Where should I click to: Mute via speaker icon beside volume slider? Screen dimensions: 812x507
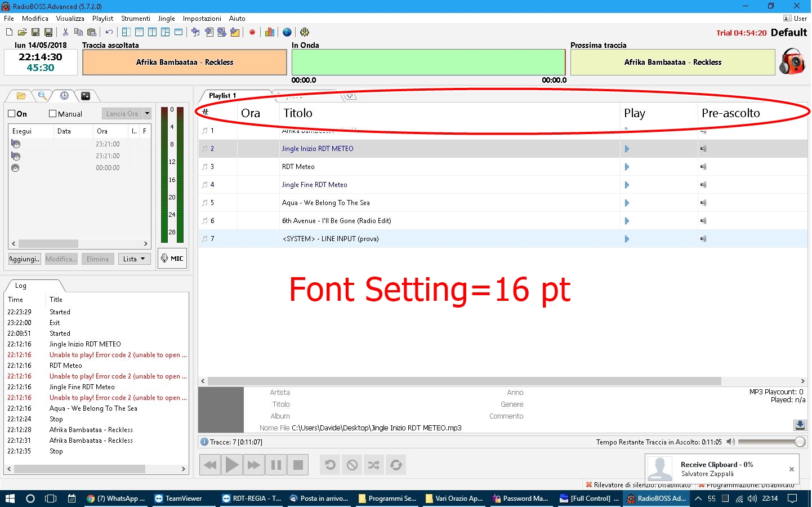coord(730,442)
